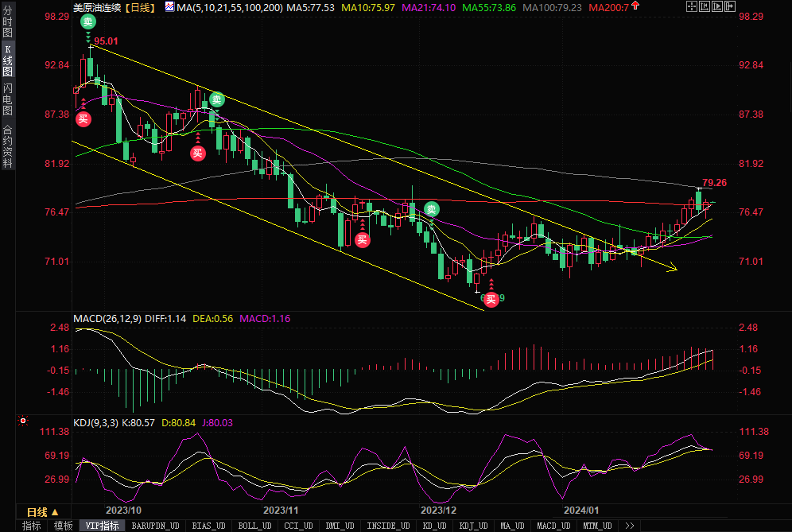This screenshot has width=792, height=532.
Task: Switch to 分时图 view in sidebar
Action: [7, 23]
